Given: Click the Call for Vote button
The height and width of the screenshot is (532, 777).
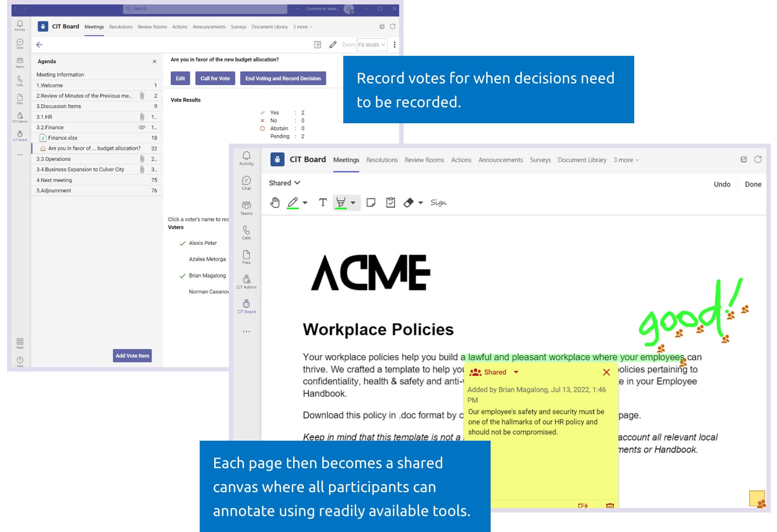Looking at the screenshot, I should coord(215,78).
